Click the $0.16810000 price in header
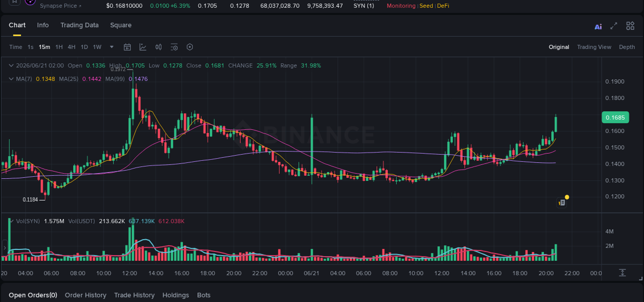Image resolution: width=644 pixels, height=302 pixels. 124,6
